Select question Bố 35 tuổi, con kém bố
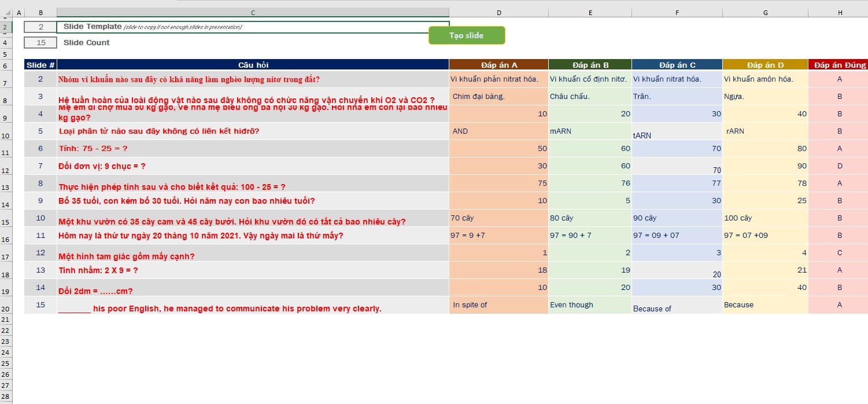 tap(253, 201)
